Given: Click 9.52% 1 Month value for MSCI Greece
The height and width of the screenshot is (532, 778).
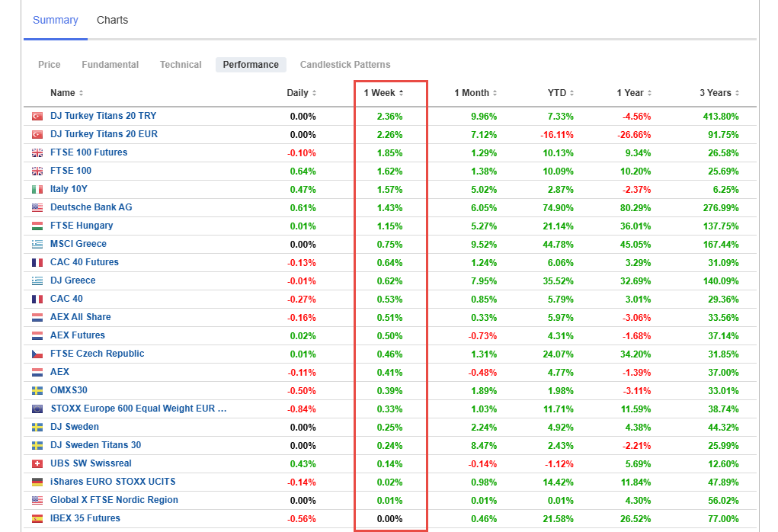Looking at the screenshot, I should coord(484,245).
